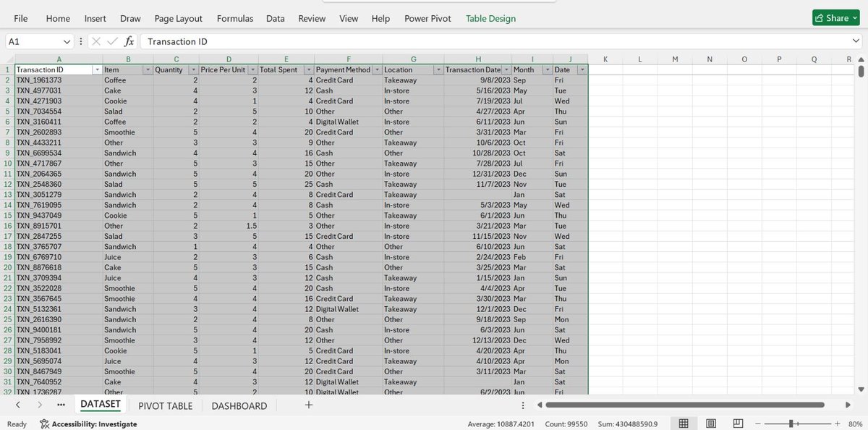Click the 80% zoom level text
The image size is (868, 430).
[854, 423]
